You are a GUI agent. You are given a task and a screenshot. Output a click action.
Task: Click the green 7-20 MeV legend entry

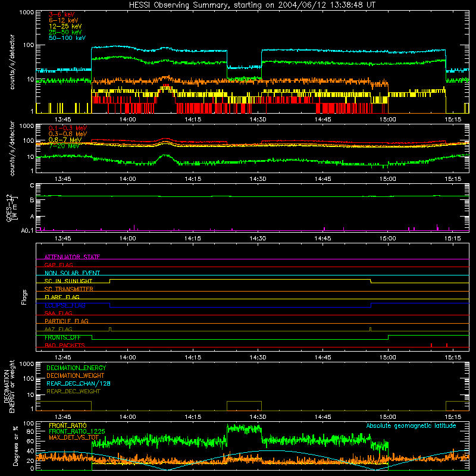point(64,146)
